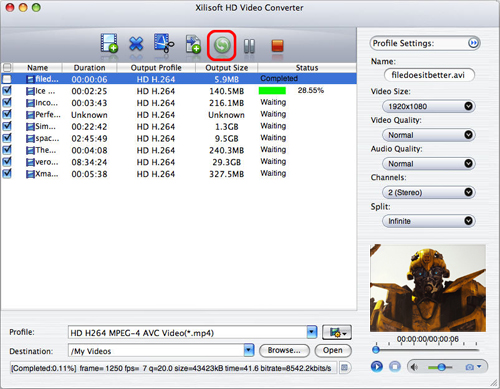Click the Open destination button
This screenshot has height=389, width=500.
(333, 350)
